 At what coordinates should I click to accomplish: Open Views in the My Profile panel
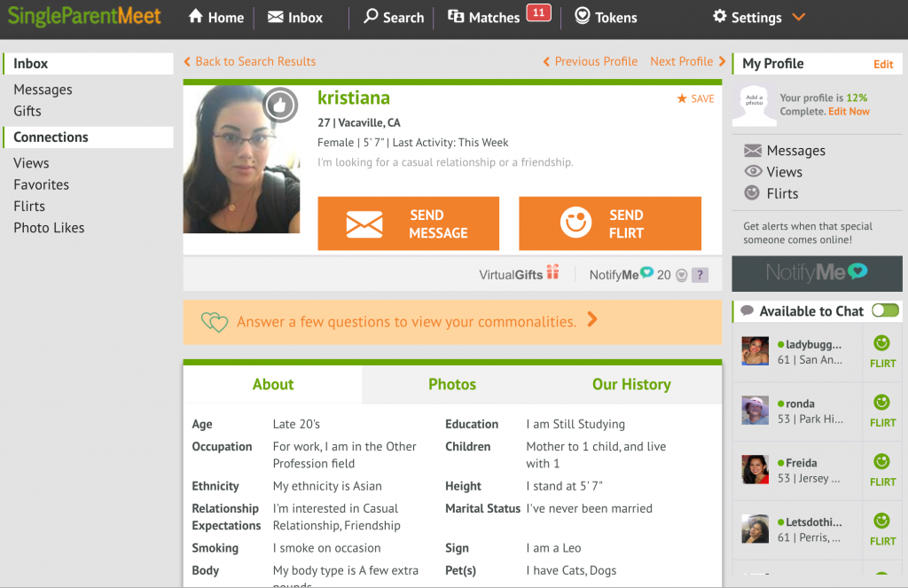click(x=773, y=172)
